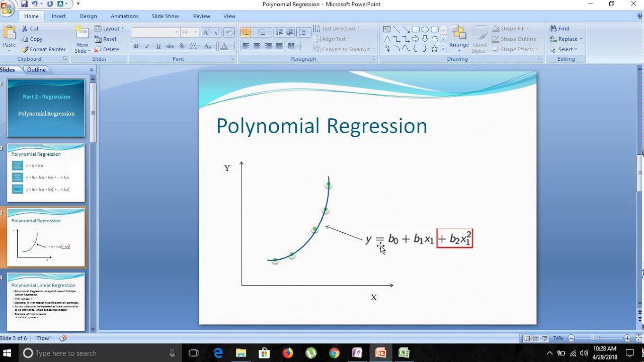This screenshot has width=644, height=362.
Task: Open Find in Editing group
Action: point(559,29)
